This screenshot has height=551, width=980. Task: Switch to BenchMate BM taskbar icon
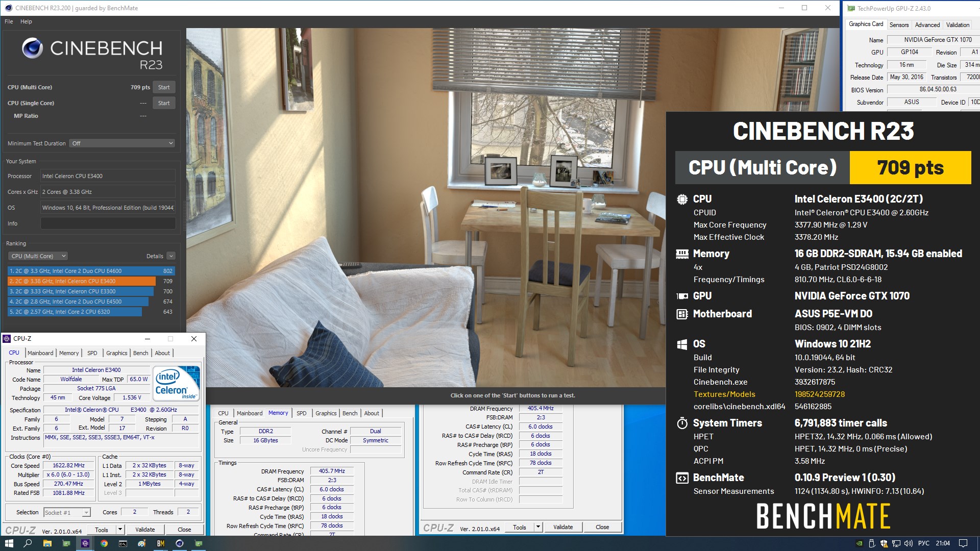[x=161, y=543]
